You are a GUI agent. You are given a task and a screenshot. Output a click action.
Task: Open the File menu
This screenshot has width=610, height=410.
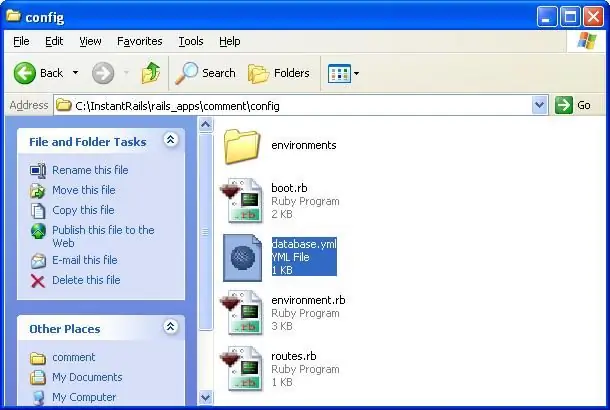(21, 41)
